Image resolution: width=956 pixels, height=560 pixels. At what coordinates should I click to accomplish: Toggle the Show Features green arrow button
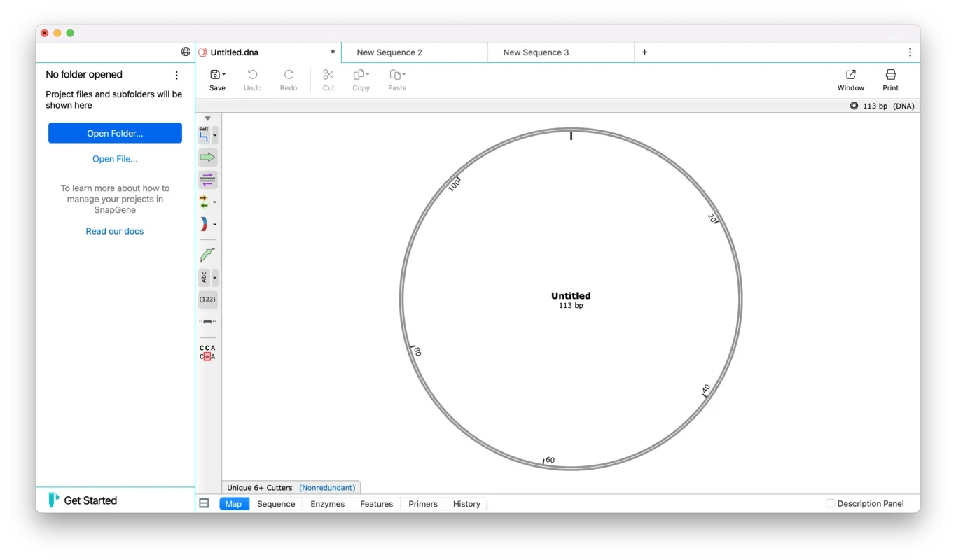[x=207, y=157]
